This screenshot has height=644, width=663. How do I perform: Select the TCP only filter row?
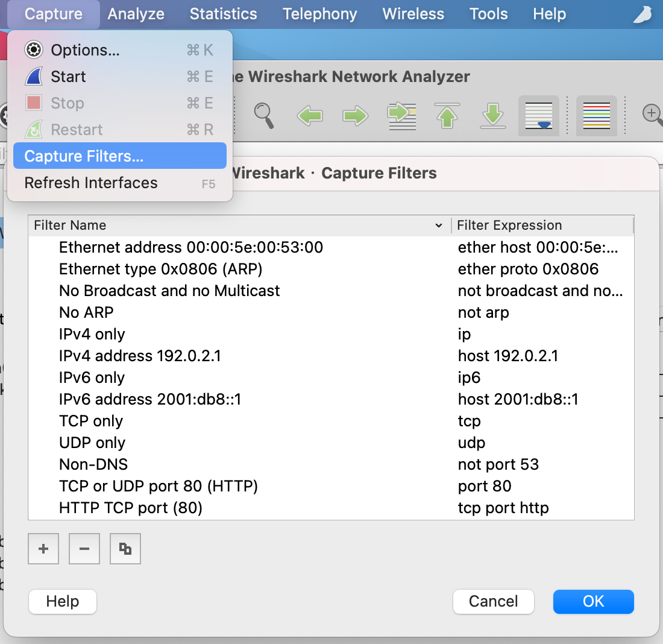tap(91, 421)
